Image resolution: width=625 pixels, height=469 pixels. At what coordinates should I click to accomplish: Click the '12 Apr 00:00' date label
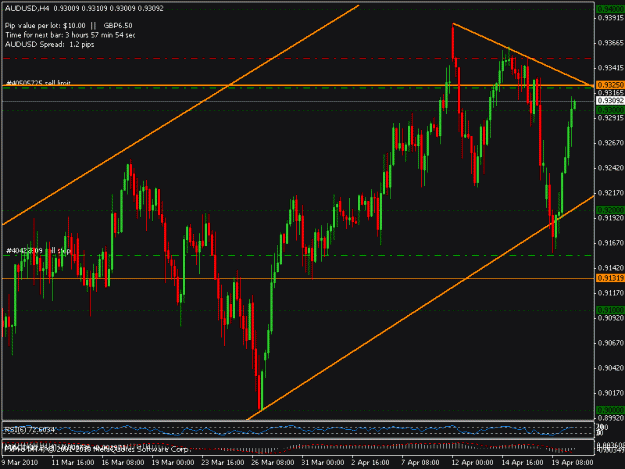(x=472, y=463)
